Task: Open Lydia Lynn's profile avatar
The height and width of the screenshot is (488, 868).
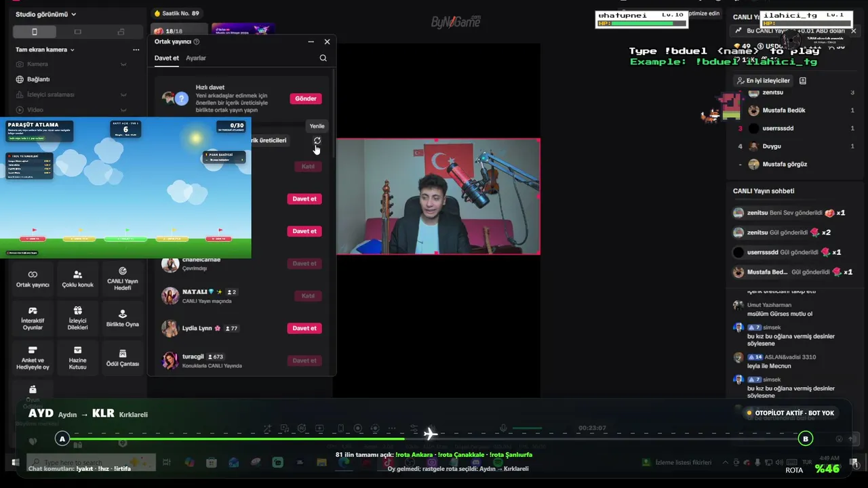Action: tap(170, 329)
